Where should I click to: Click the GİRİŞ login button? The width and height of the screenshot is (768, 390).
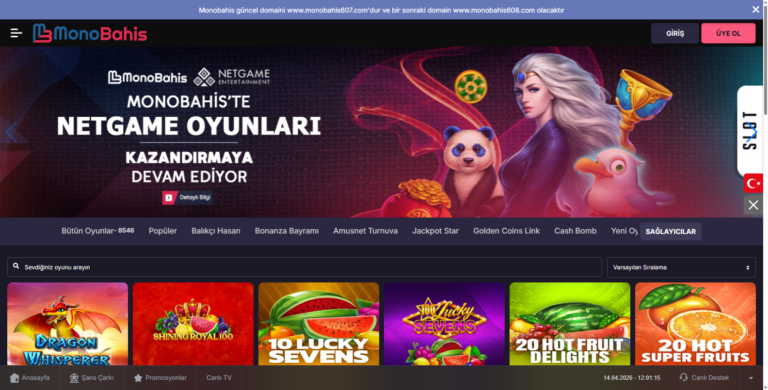click(x=674, y=33)
